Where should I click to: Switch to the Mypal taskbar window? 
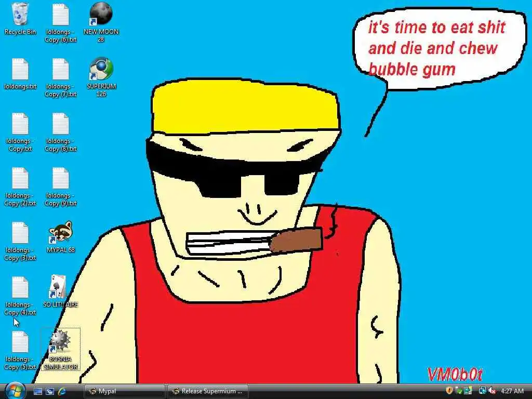pyautogui.click(x=124, y=391)
